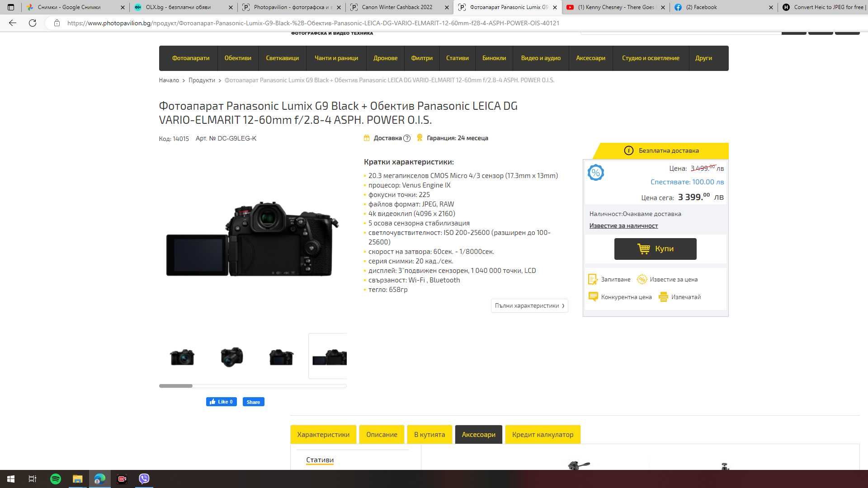Click Facebook Like button
This screenshot has height=488, width=868.
[x=222, y=402]
